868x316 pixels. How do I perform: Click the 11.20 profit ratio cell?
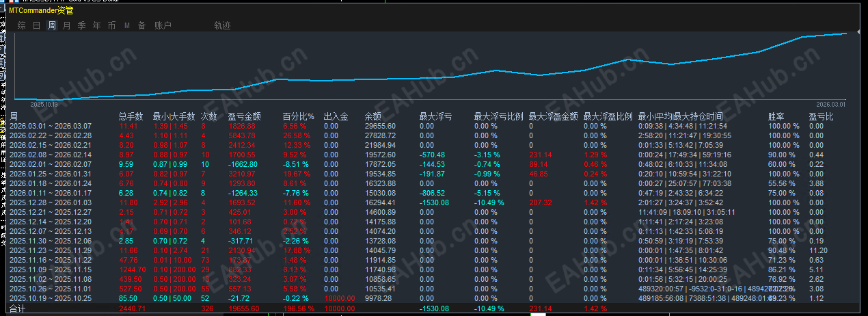click(x=817, y=250)
